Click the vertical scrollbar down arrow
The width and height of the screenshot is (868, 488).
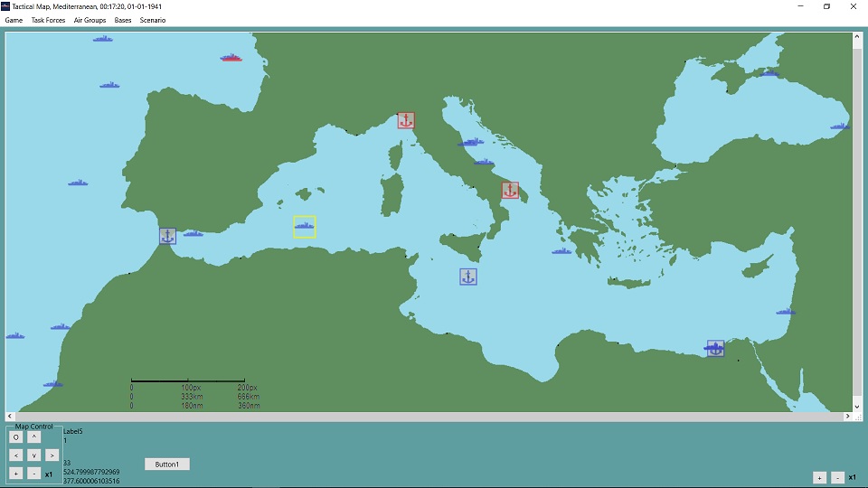(x=856, y=407)
